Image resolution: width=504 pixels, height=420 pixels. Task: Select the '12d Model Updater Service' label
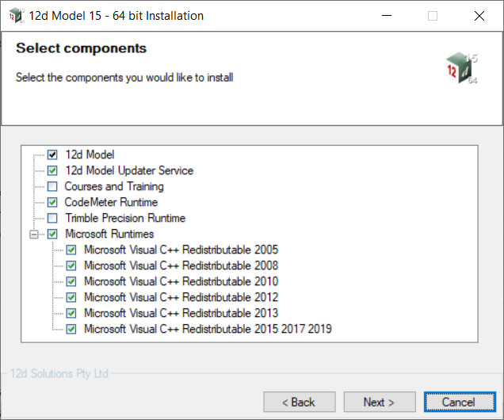click(129, 170)
